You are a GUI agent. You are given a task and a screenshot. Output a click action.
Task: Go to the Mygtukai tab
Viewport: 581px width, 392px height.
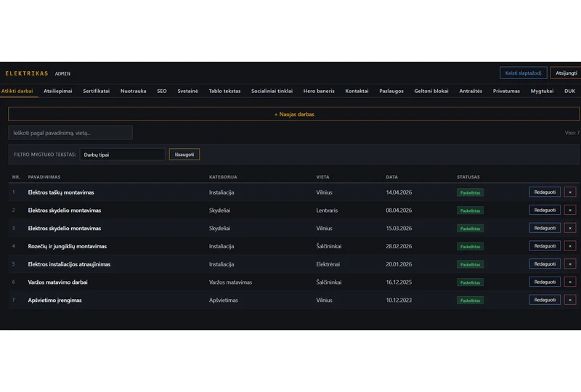(542, 91)
